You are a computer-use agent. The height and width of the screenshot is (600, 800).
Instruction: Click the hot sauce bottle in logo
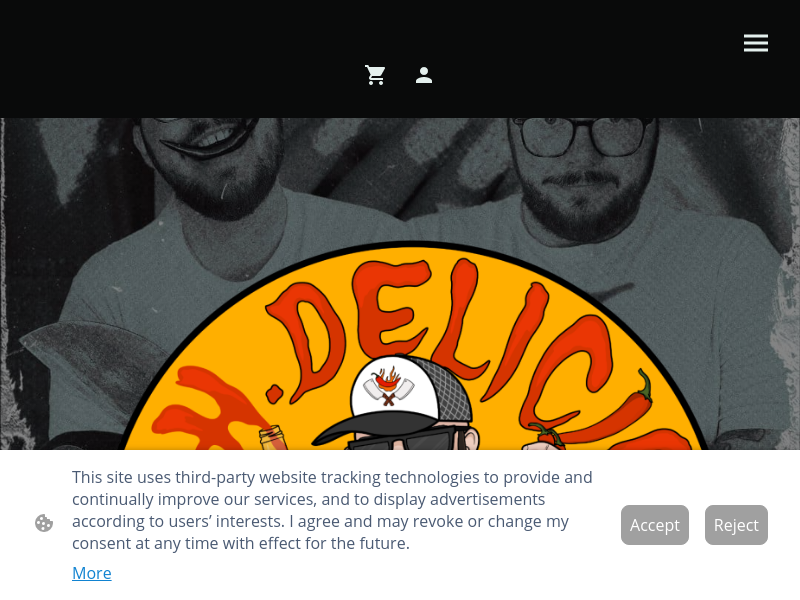(x=273, y=438)
